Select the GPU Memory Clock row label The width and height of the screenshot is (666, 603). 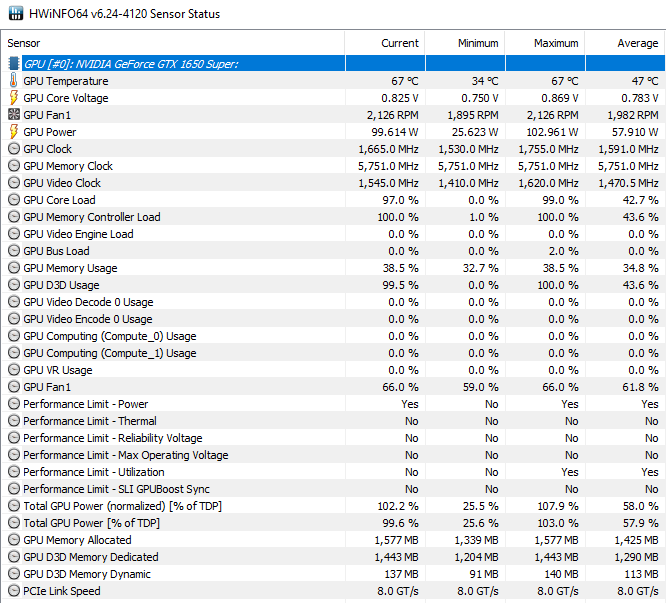68,166
